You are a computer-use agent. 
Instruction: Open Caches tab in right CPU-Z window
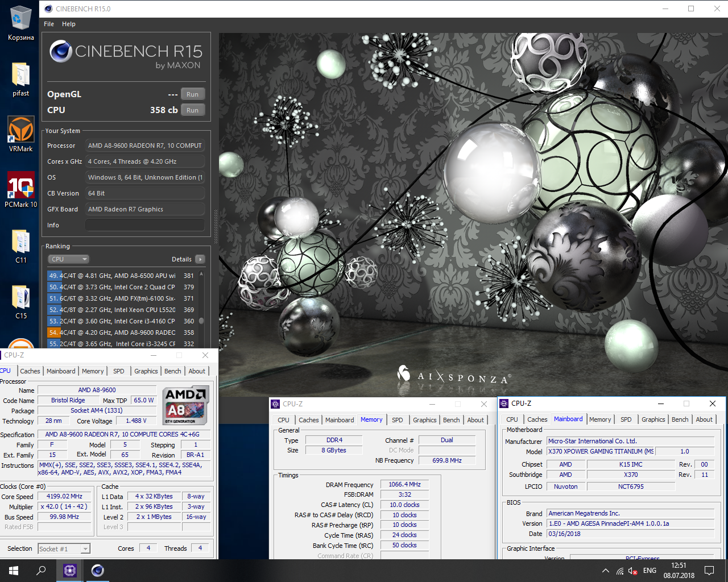click(x=537, y=419)
